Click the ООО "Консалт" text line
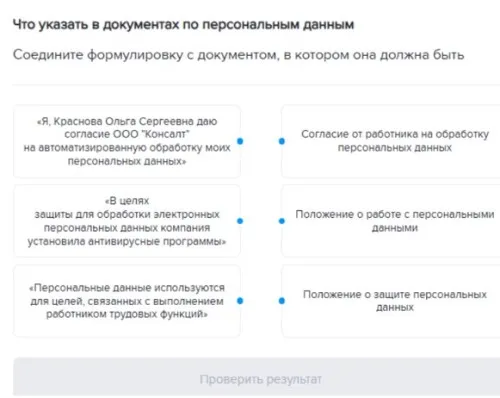 (x=127, y=134)
